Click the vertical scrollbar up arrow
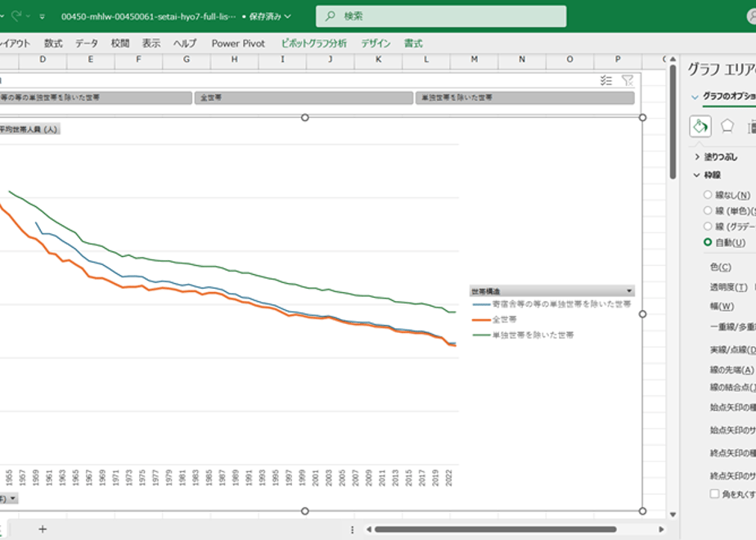The width and height of the screenshot is (756, 540). (x=673, y=59)
